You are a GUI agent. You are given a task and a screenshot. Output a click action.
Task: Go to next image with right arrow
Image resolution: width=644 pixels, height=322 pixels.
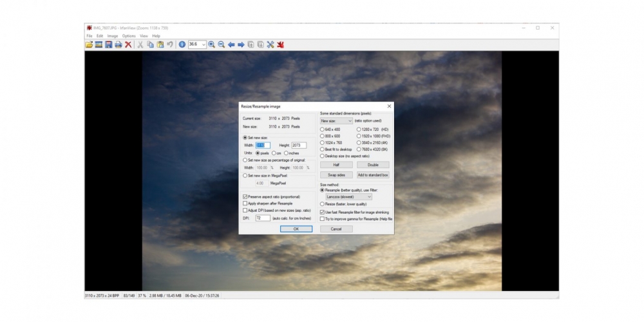coord(241,44)
